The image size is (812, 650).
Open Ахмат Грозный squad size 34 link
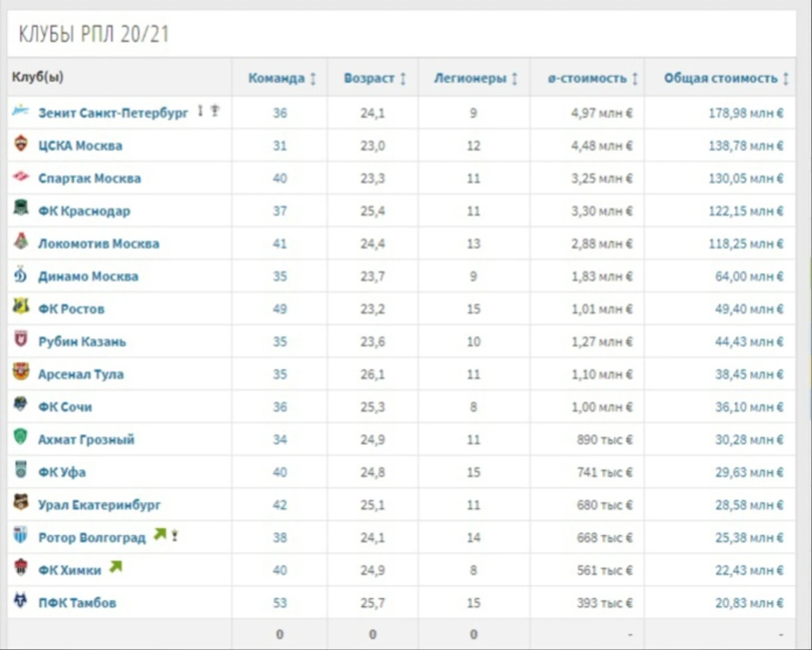[280, 440]
